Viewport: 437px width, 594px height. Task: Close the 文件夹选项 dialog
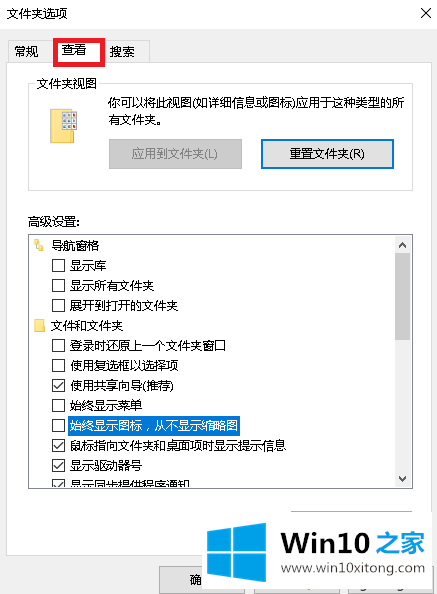(426, 13)
